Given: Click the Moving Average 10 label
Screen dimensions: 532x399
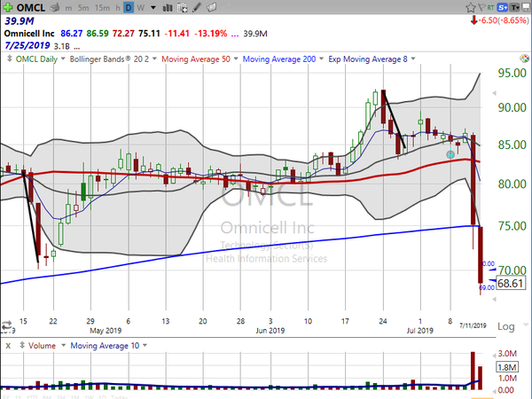Looking at the screenshot, I should [105, 346].
